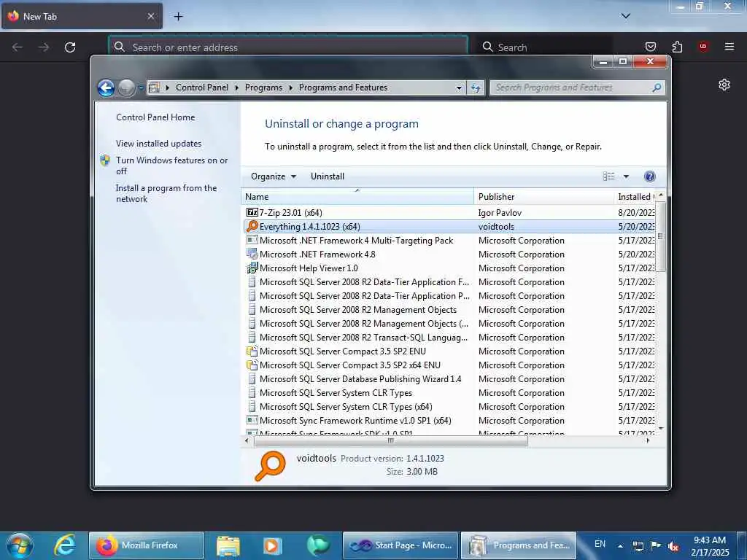This screenshot has width=747, height=560.
Task: Reload the page in Firefox
Action: (x=70, y=47)
